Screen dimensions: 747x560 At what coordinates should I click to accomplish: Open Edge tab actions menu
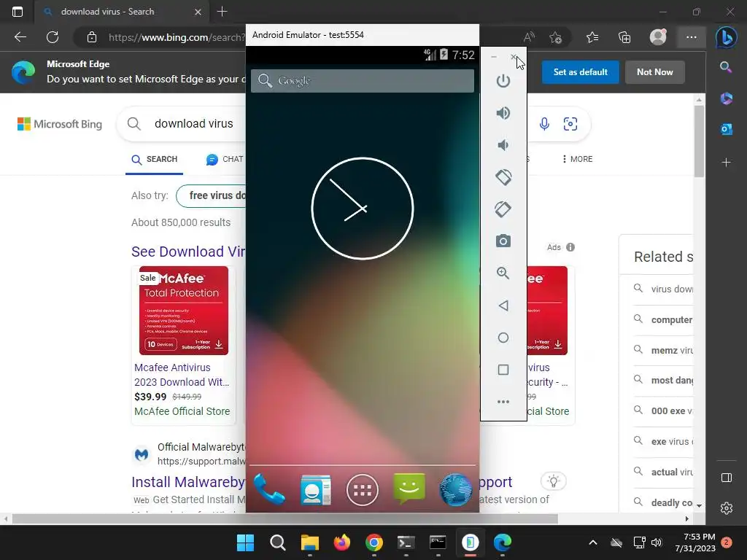tap(18, 12)
